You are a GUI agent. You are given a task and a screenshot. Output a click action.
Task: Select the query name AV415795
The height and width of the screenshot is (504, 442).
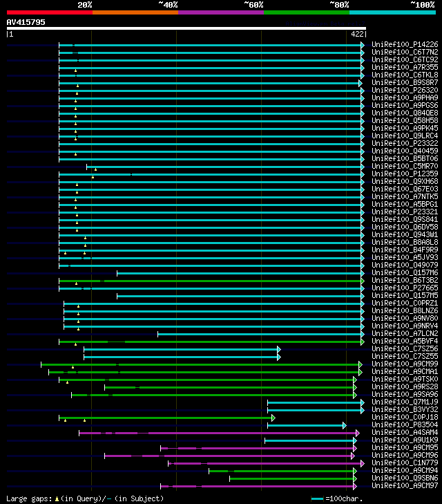[x=26, y=22]
